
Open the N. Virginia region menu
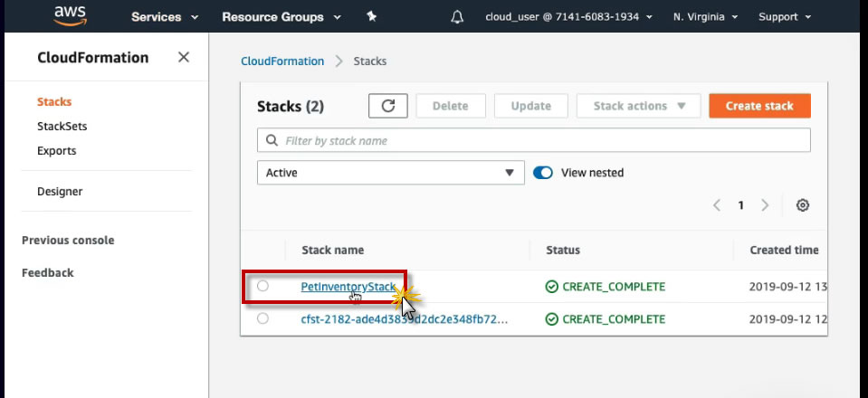click(x=706, y=17)
